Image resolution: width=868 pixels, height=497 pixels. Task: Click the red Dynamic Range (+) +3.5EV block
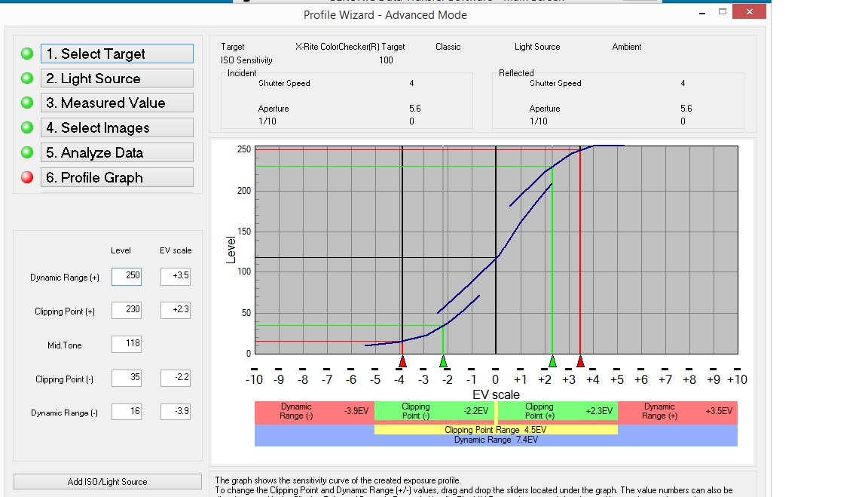click(x=677, y=411)
